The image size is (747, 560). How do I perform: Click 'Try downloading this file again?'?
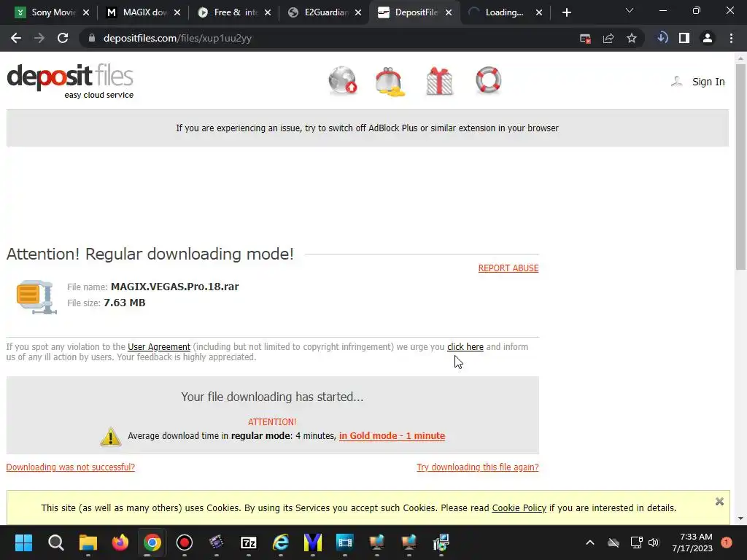pos(477,467)
